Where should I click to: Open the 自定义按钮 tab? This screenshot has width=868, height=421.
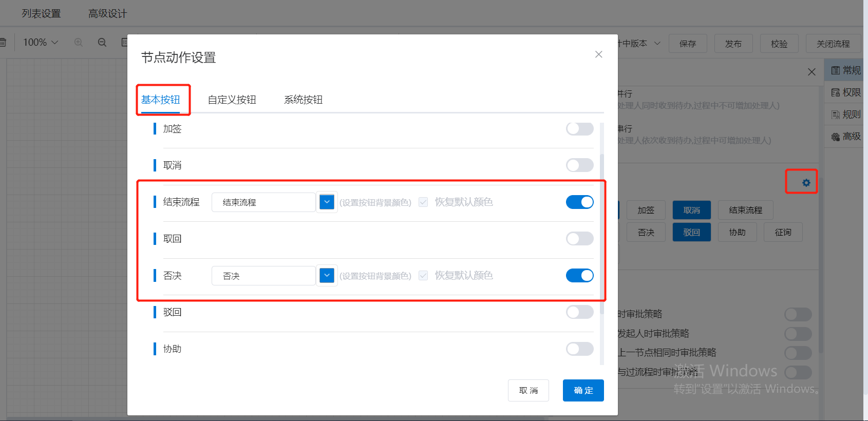tap(232, 100)
